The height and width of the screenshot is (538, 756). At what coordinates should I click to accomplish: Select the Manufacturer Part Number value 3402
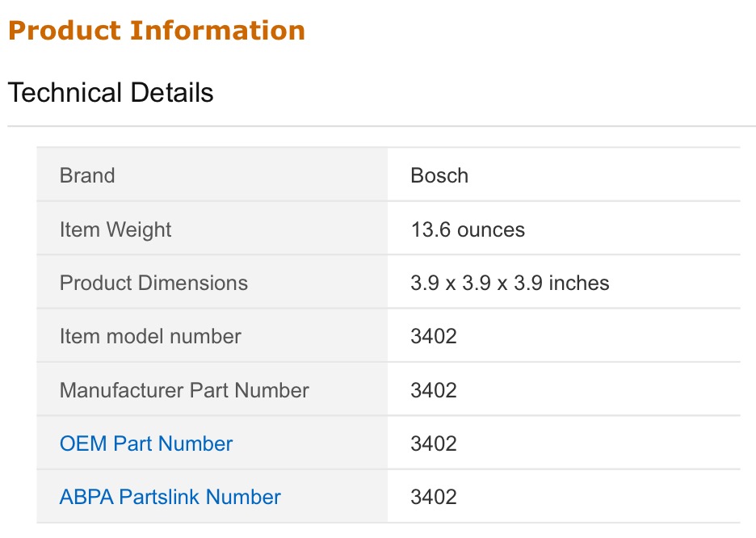click(x=434, y=390)
